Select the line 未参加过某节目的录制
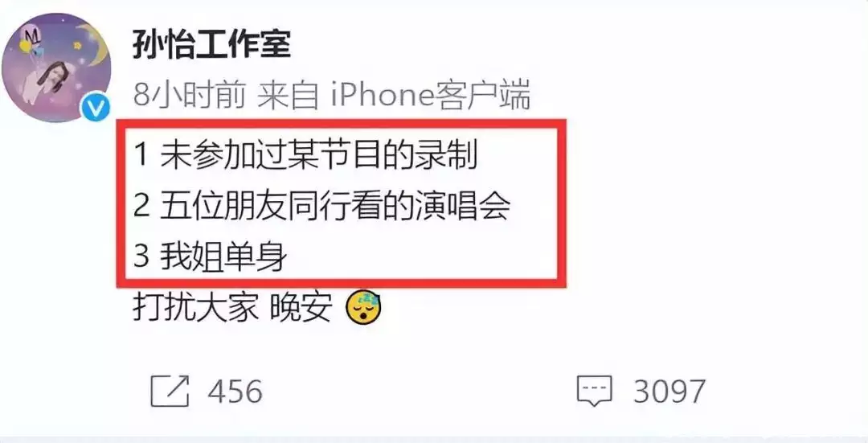 click(305, 155)
